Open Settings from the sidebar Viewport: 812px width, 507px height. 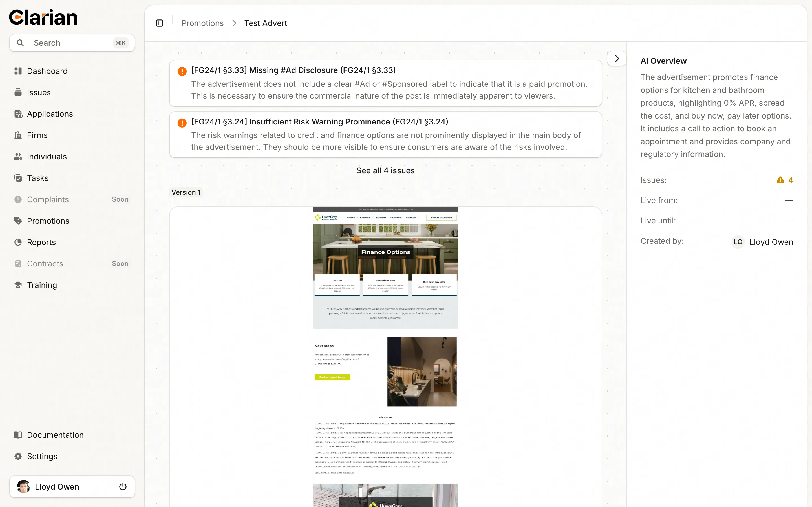[42, 456]
